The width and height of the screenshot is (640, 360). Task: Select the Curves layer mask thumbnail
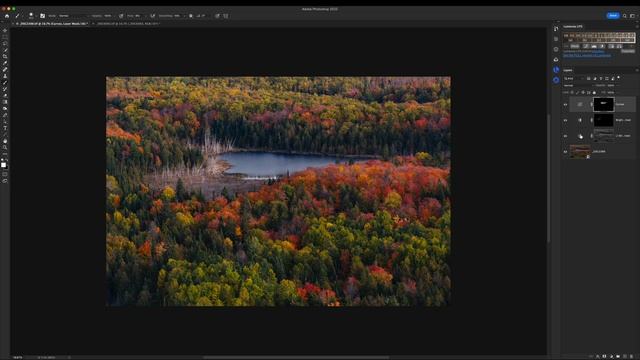603,104
